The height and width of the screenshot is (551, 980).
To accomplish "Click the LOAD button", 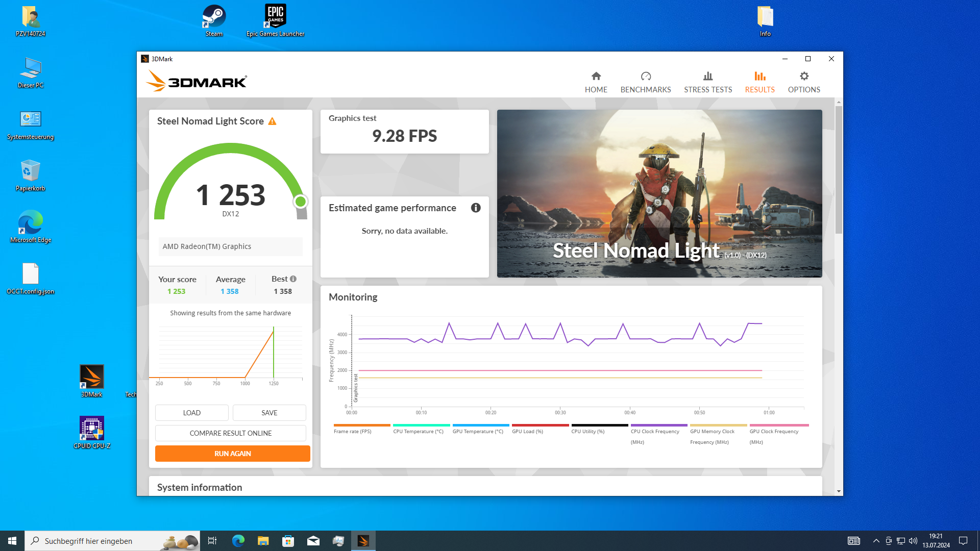I will [x=192, y=413].
